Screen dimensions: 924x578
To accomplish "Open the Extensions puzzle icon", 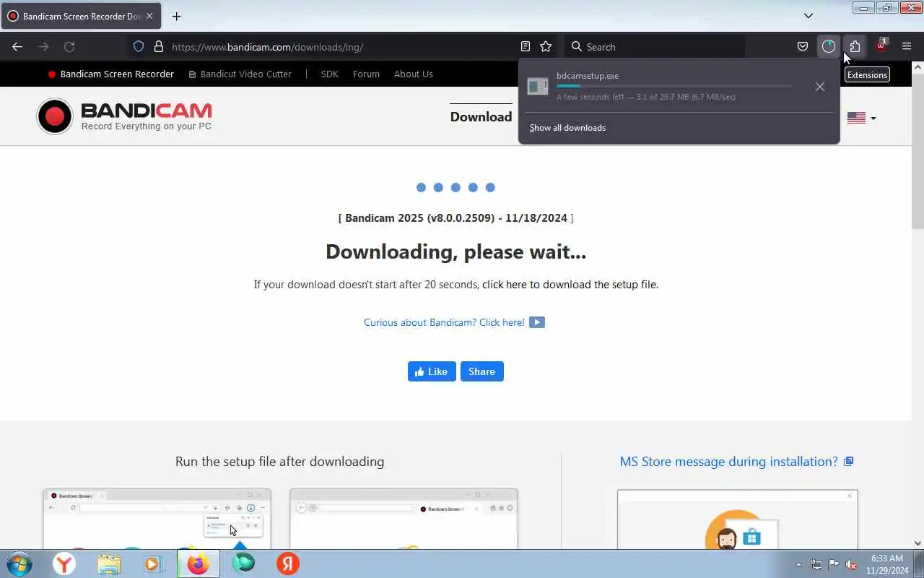I will pos(855,47).
